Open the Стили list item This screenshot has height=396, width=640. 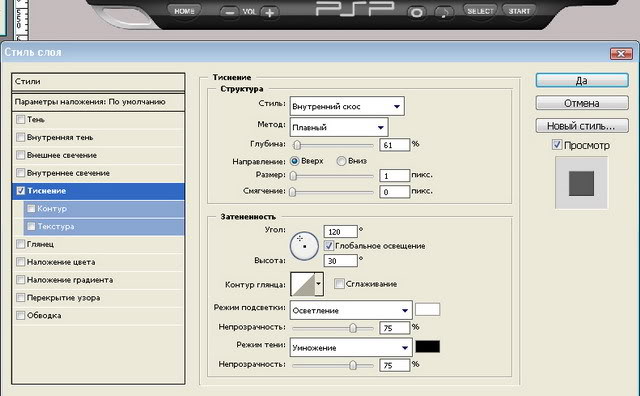tap(98, 82)
